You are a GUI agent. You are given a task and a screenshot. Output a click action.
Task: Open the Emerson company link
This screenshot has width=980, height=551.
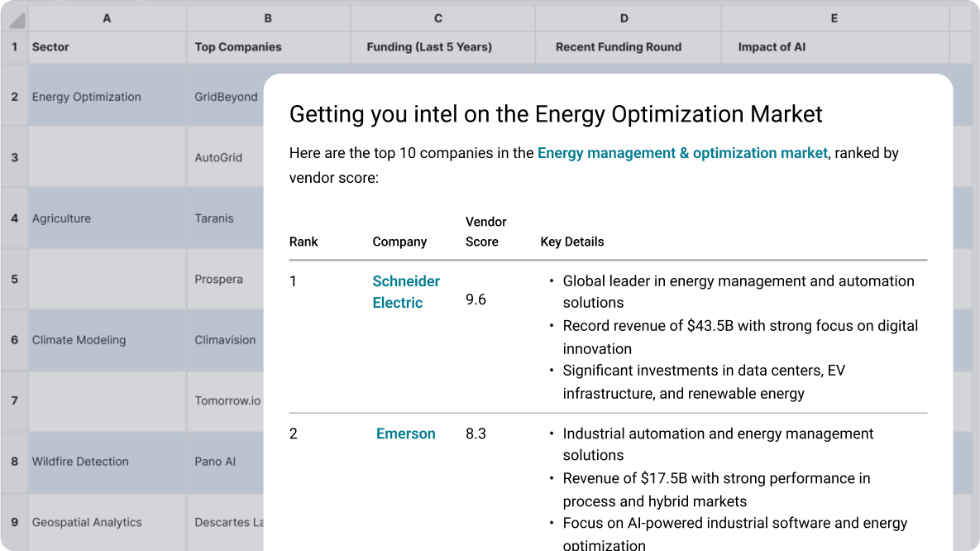click(x=405, y=434)
